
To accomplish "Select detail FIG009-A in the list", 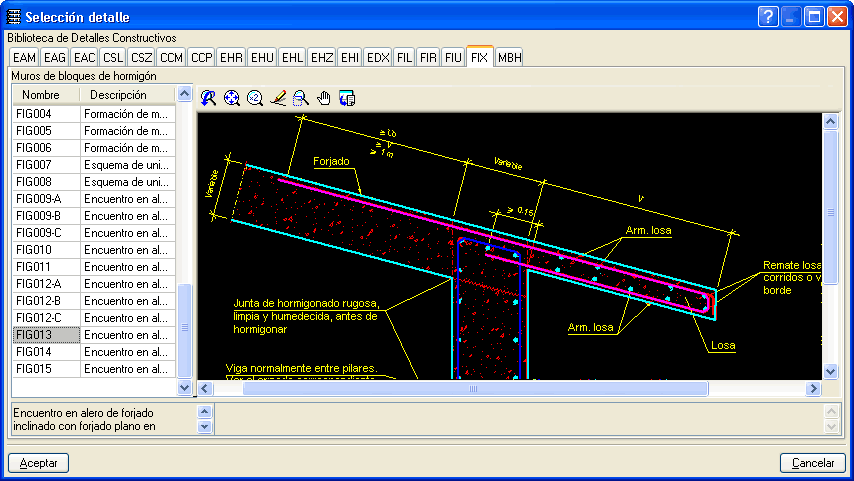I will click(40, 199).
